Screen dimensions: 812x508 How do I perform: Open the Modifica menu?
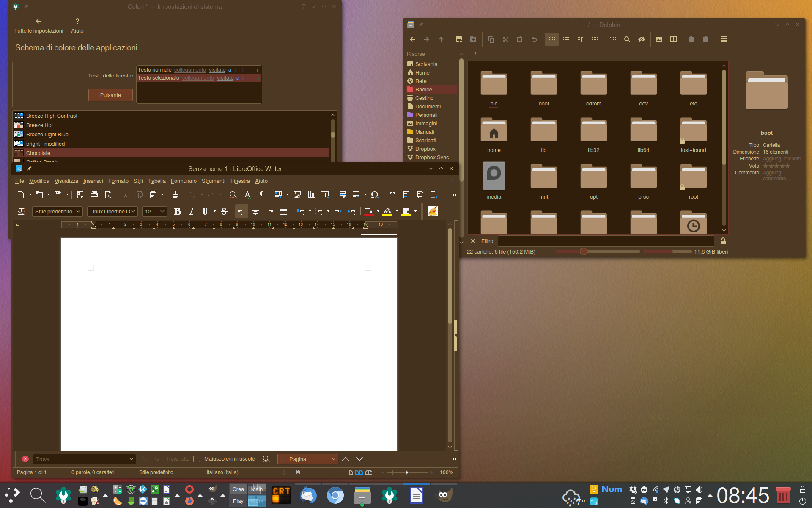(39, 181)
